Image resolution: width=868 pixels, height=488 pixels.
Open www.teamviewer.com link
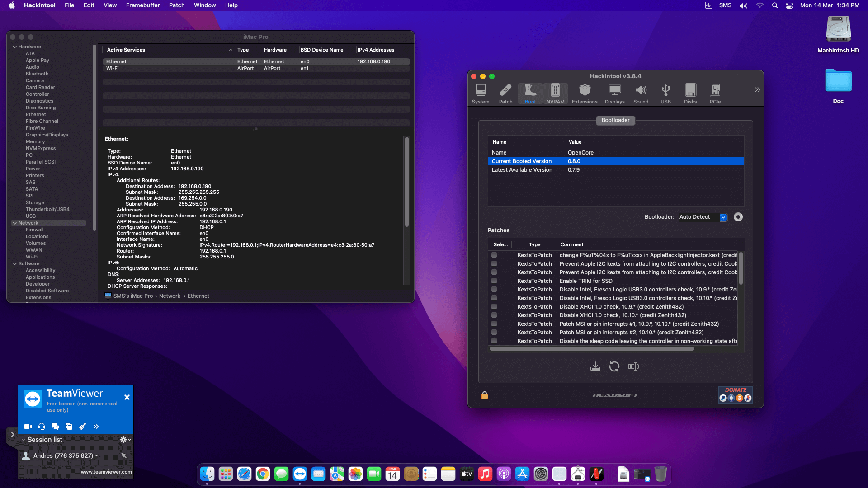pos(106,472)
